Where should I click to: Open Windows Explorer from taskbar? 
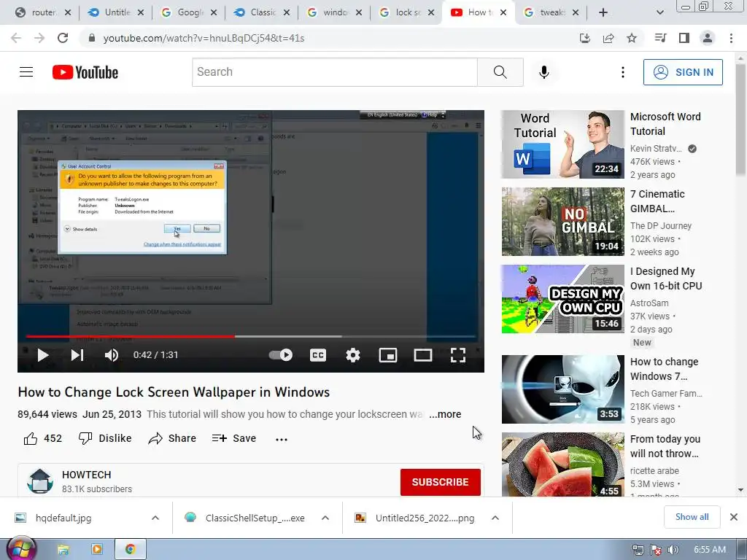(x=63, y=550)
